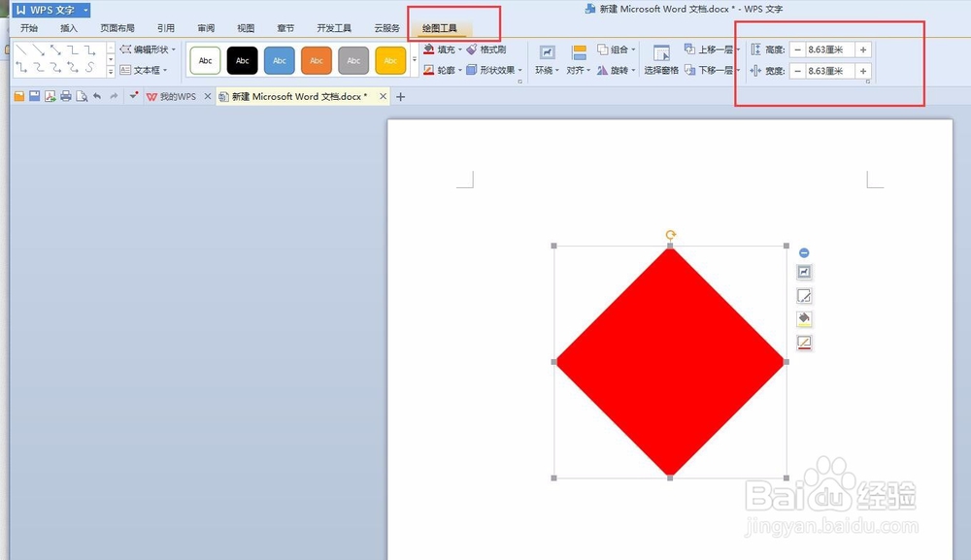Apply the white Abc shape style
This screenshot has width=971, height=560.
click(x=205, y=60)
